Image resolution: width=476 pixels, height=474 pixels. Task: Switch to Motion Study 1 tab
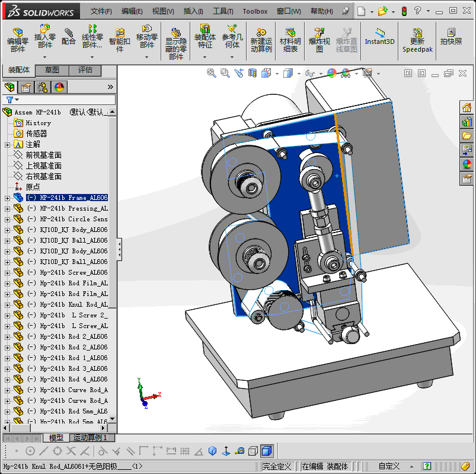point(92,438)
